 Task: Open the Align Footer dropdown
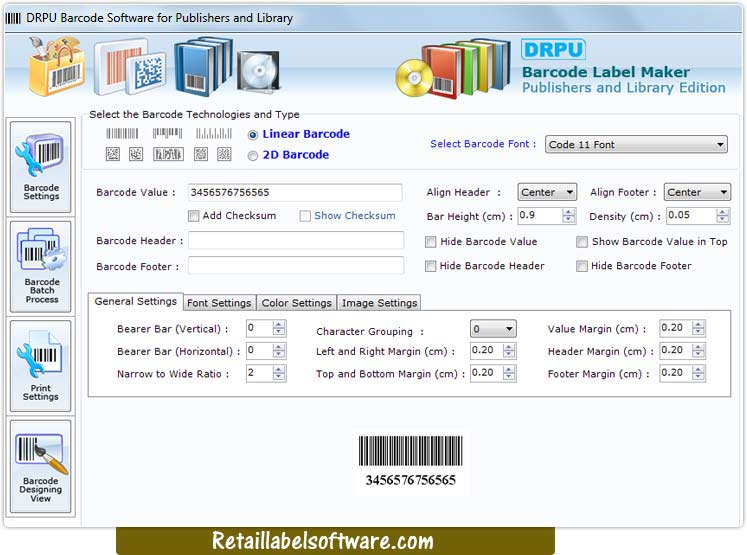coord(697,192)
